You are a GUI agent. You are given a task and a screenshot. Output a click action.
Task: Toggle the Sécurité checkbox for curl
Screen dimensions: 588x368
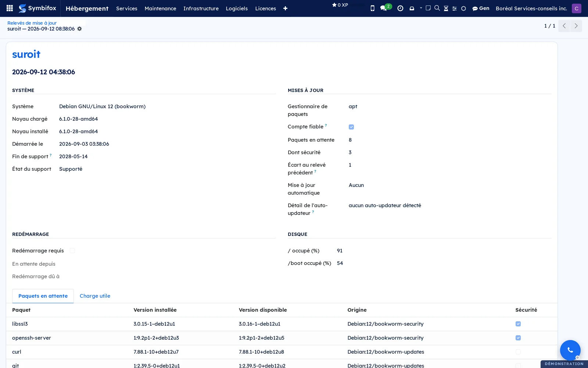[x=518, y=352]
